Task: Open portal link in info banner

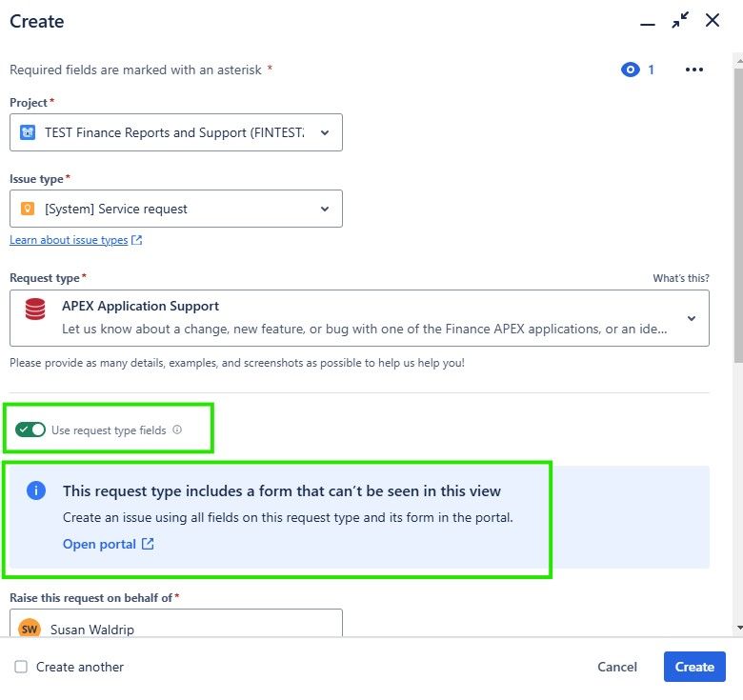Action: point(99,544)
